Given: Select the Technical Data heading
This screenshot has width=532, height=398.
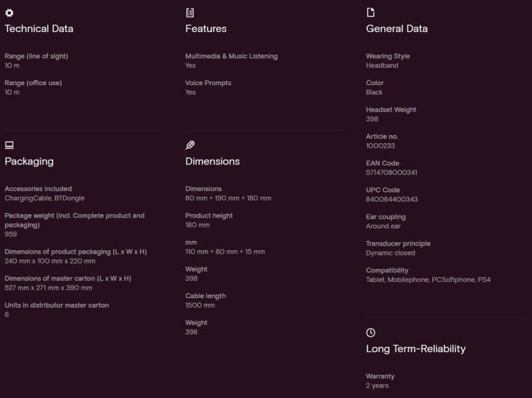Looking at the screenshot, I should coord(39,29).
